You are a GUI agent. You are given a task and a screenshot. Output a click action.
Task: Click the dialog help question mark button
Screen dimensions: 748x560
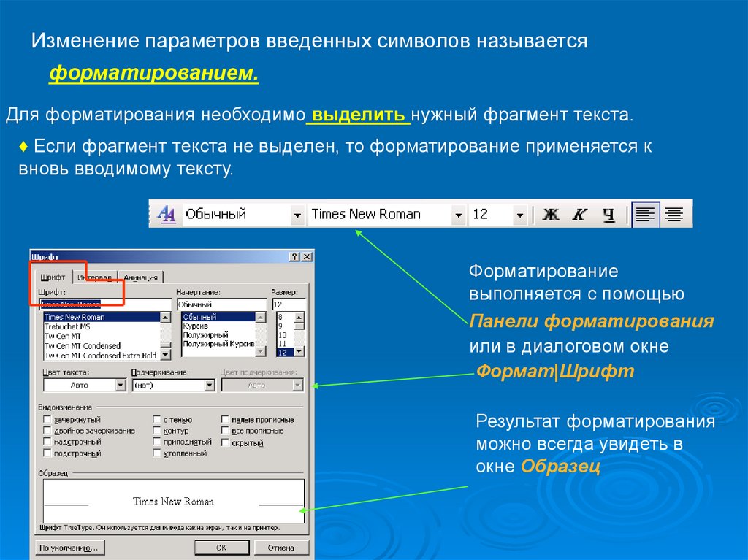click(x=294, y=257)
